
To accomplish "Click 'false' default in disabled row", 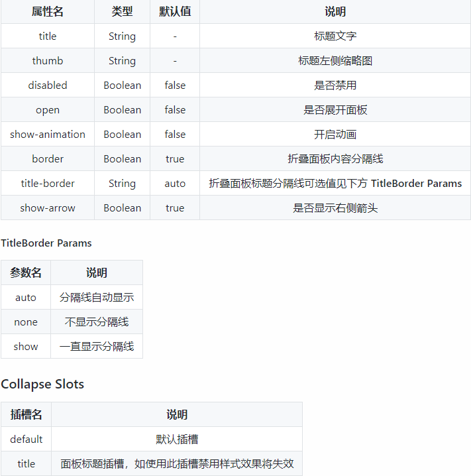I will point(175,86).
